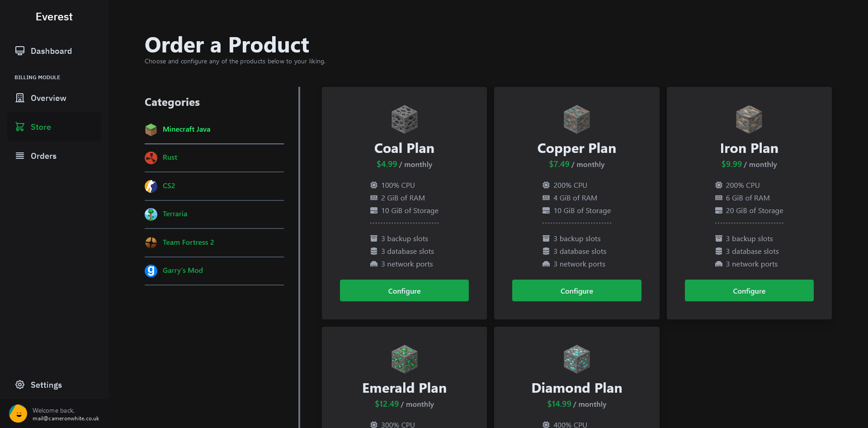Click the Everest logo text
This screenshot has height=428, width=868.
coord(54,17)
